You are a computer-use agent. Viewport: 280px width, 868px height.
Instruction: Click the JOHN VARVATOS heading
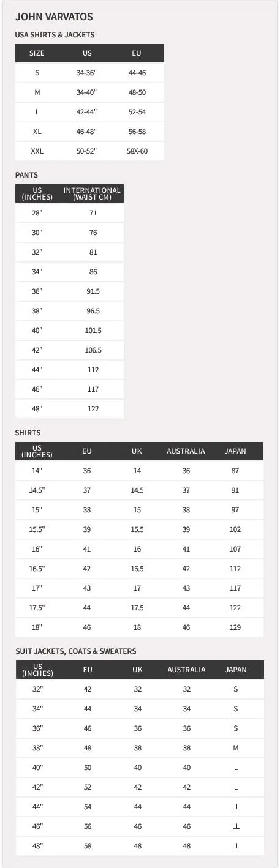tap(54, 18)
